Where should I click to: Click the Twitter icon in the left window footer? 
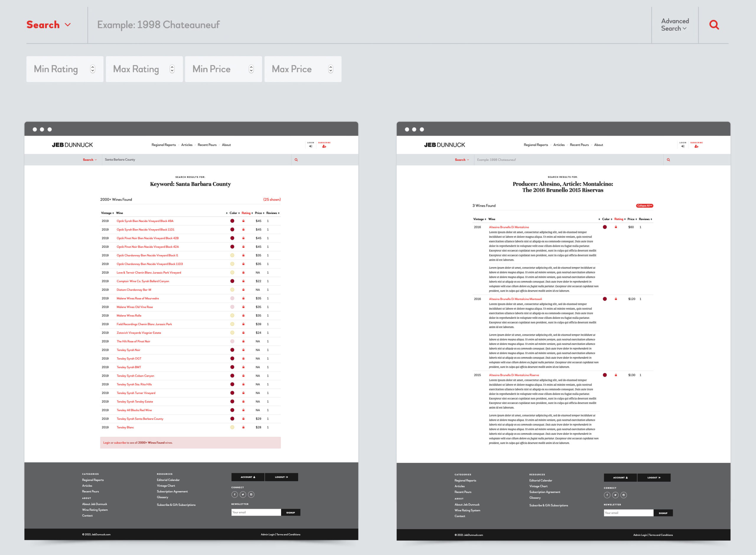click(243, 494)
